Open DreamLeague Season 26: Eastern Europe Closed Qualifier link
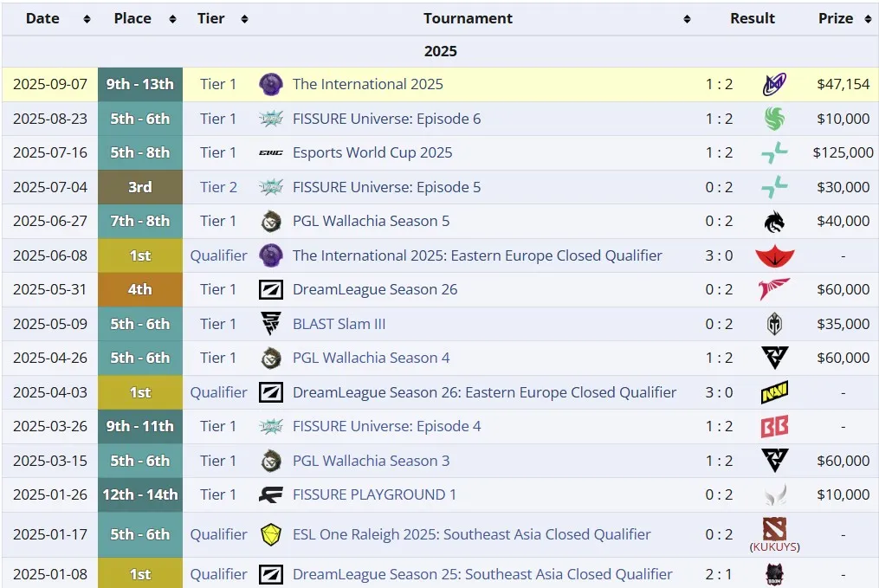 (x=484, y=392)
